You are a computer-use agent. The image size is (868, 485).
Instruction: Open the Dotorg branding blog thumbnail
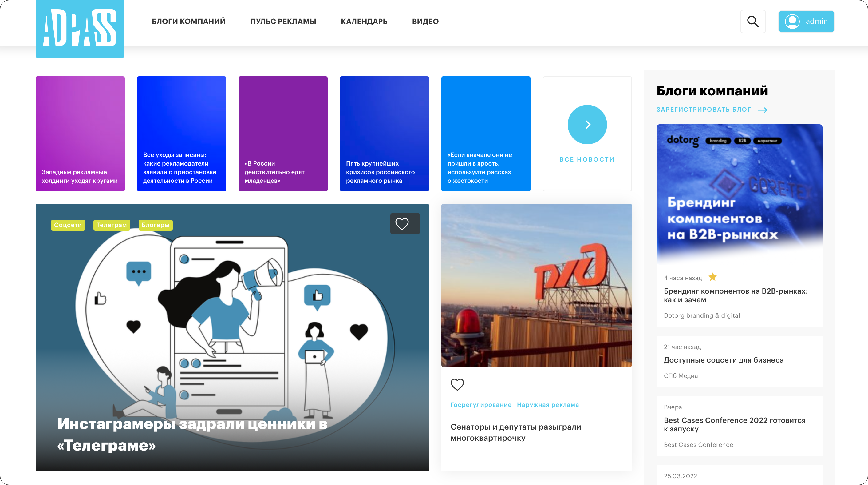pyautogui.click(x=739, y=192)
